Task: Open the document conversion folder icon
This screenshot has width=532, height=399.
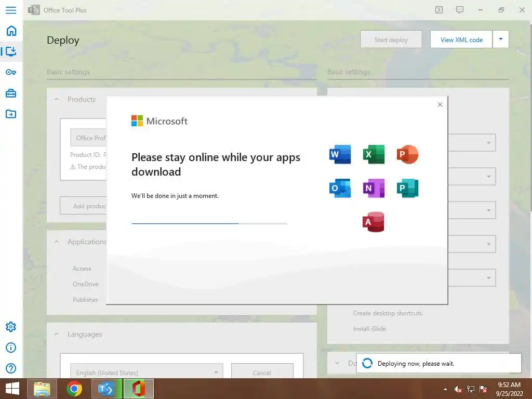Action: pos(11,114)
